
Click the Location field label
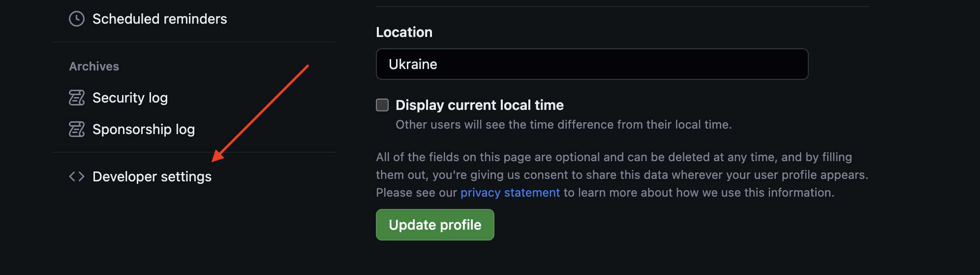(404, 32)
